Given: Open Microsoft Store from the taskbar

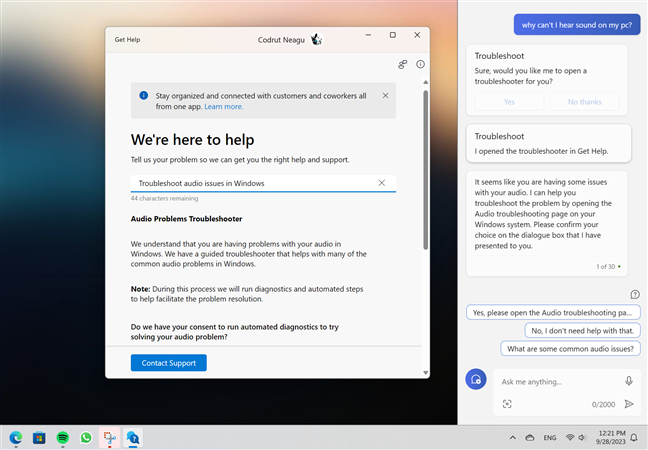Looking at the screenshot, I should [39, 438].
